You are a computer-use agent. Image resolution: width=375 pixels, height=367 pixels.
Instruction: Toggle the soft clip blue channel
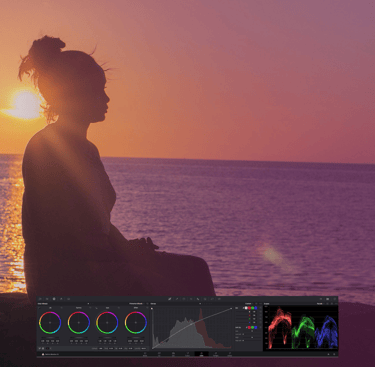coord(256,327)
